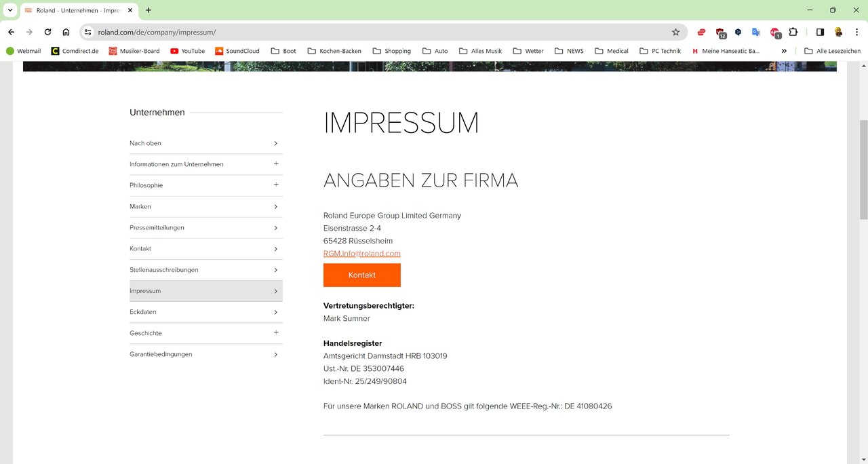Open Kontakt sidebar item

[x=206, y=249]
